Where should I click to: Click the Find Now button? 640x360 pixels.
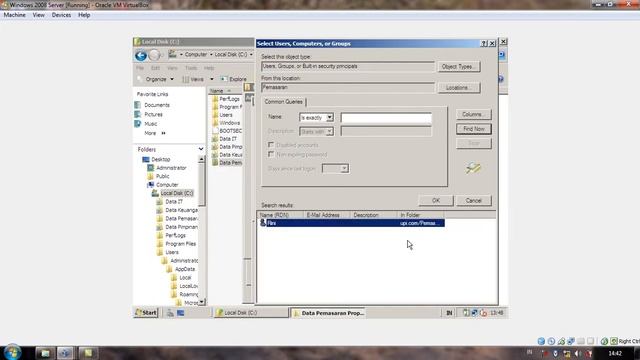click(x=473, y=129)
